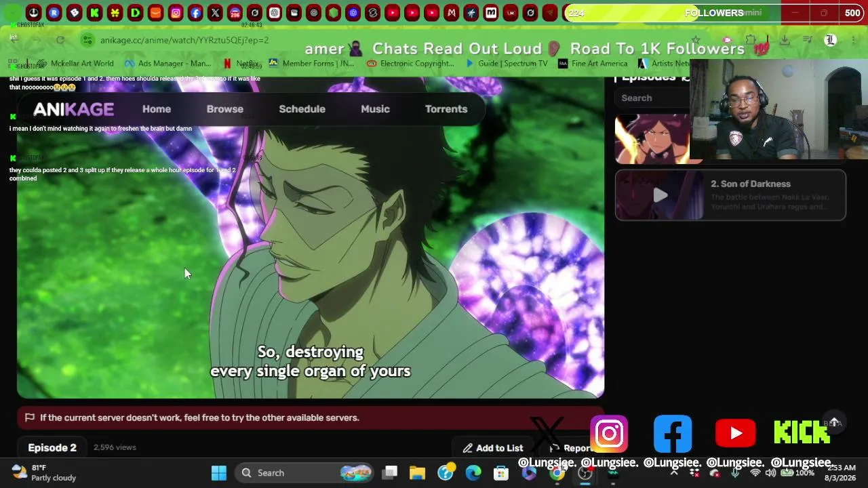The image size is (868, 488).
Task: Reload the page with the refresh icon
Action: pos(60,40)
